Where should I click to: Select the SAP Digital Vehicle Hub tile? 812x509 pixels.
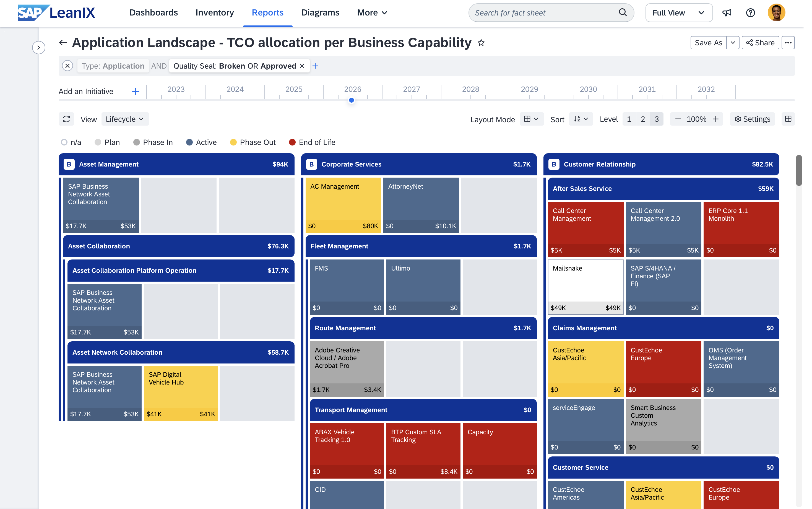(x=181, y=393)
